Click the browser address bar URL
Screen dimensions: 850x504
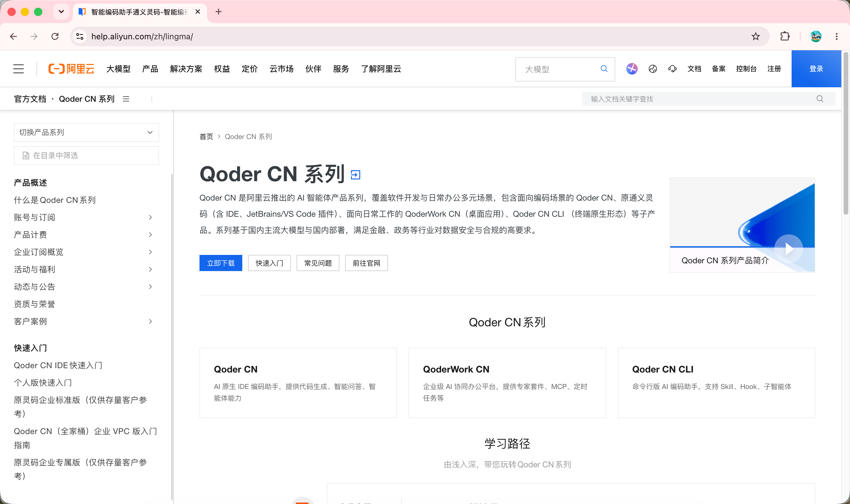[x=142, y=36]
